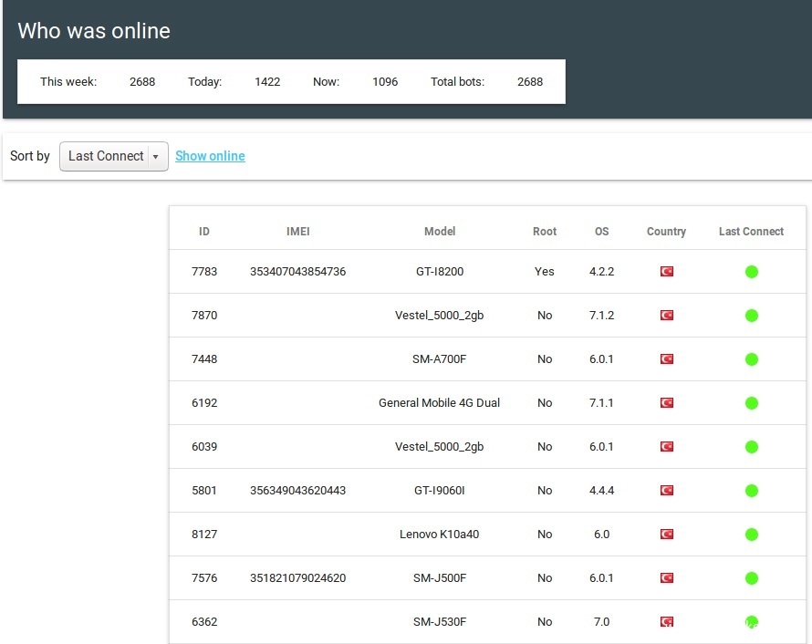Click OS version 7.1.2

(602, 316)
